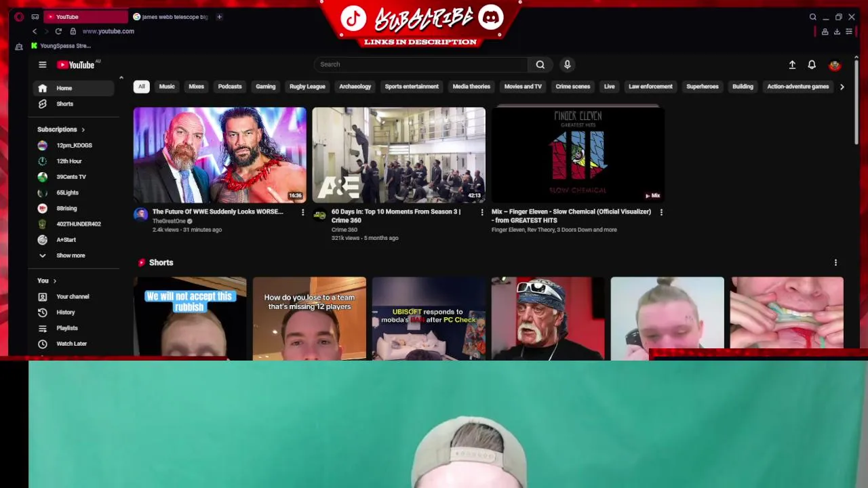Screen dimensions: 868x488
Task: Click the search magnifier button
Action: (x=540, y=64)
